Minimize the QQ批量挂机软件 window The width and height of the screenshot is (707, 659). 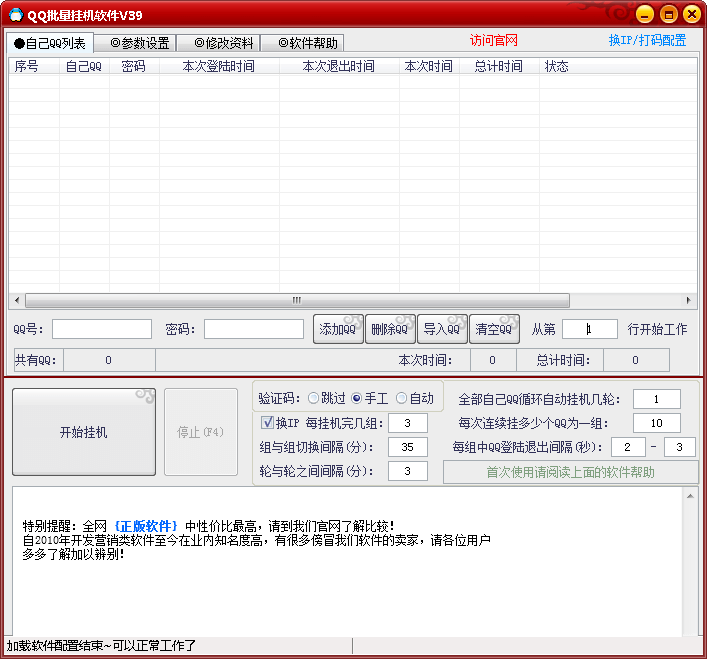point(645,14)
